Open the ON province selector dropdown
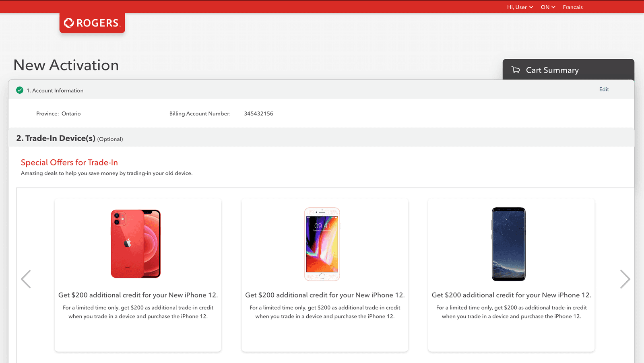Image resolution: width=644 pixels, height=363 pixels. point(548,7)
